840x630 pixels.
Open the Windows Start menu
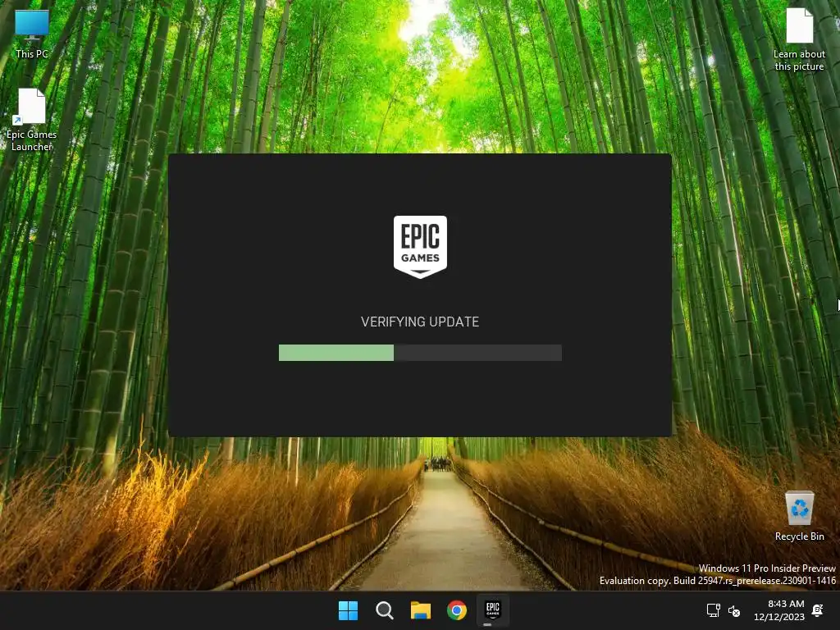pos(348,610)
